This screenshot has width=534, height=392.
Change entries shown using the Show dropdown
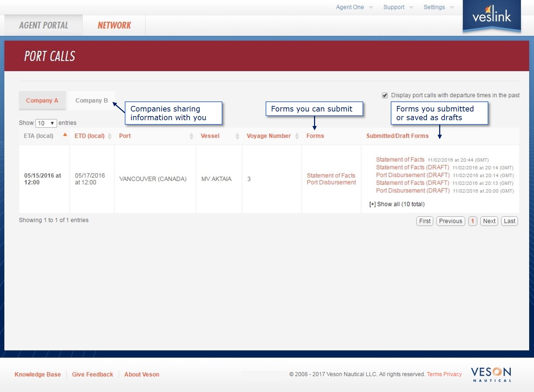pyautogui.click(x=46, y=123)
